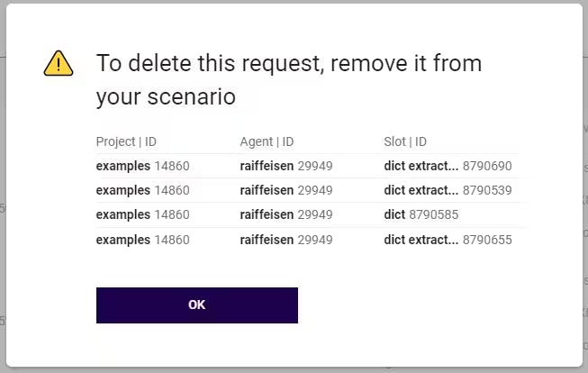Screen dimensions: 588x373
Task: Click the raiffeisen agent in row 8790690
Action: (267, 166)
